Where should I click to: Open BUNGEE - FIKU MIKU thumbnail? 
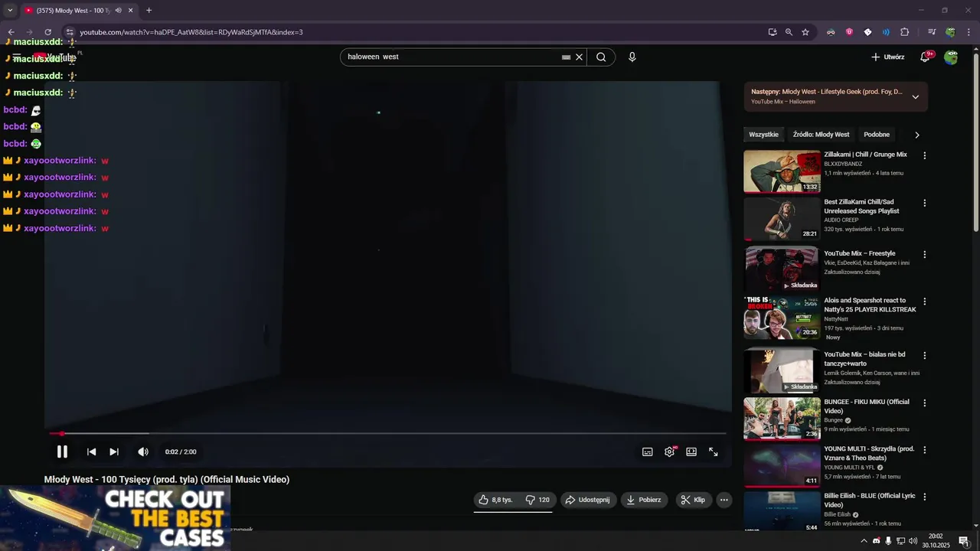[782, 419]
